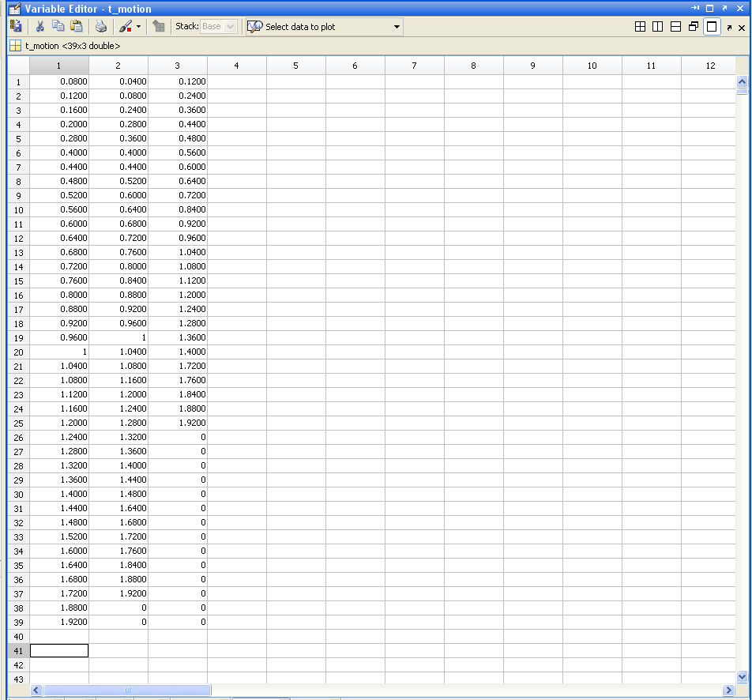Viewport: 752px width, 700px height.
Task: Tile the editor windows in a grid
Action: point(641,27)
